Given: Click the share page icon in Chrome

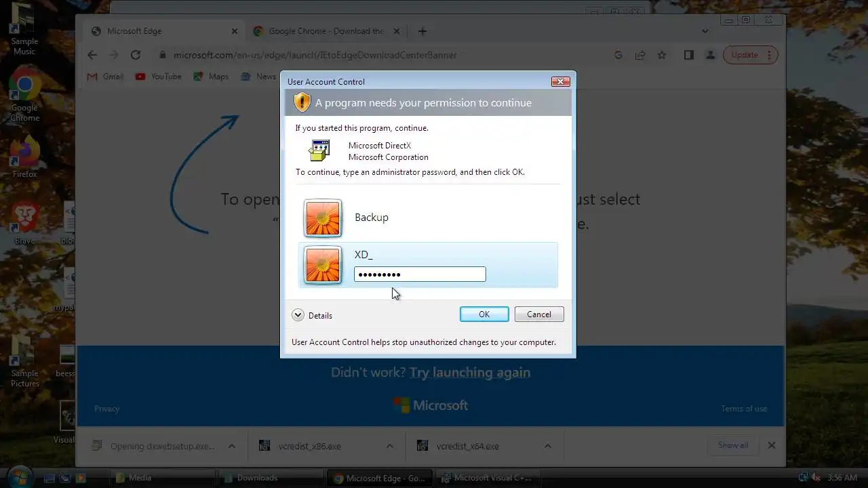Looking at the screenshot, I should click(x=640, y=55).
